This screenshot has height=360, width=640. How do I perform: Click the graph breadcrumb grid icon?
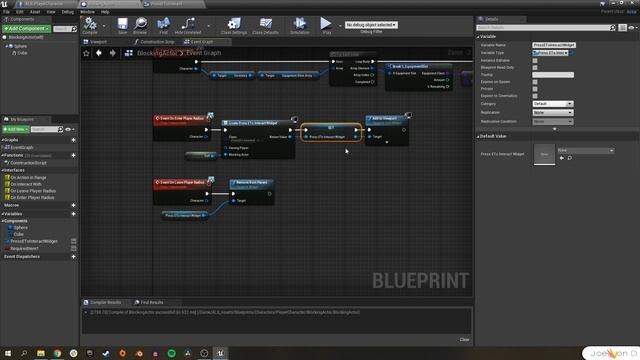[x=129, y=53]
